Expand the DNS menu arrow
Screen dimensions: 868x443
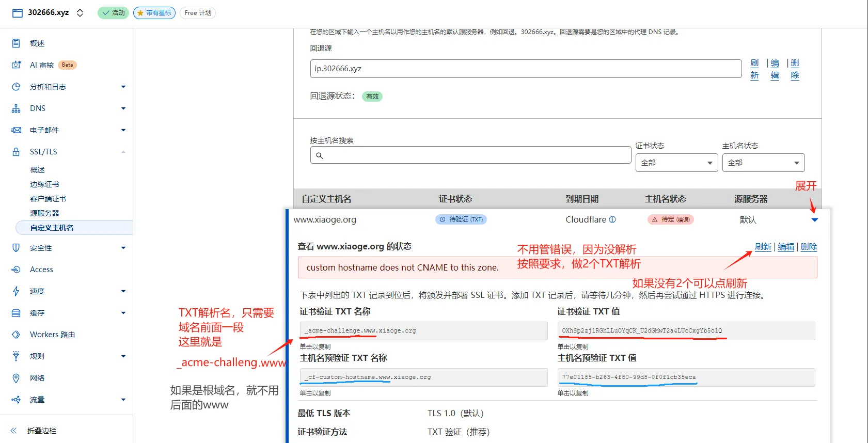click(x=123, y=108)
